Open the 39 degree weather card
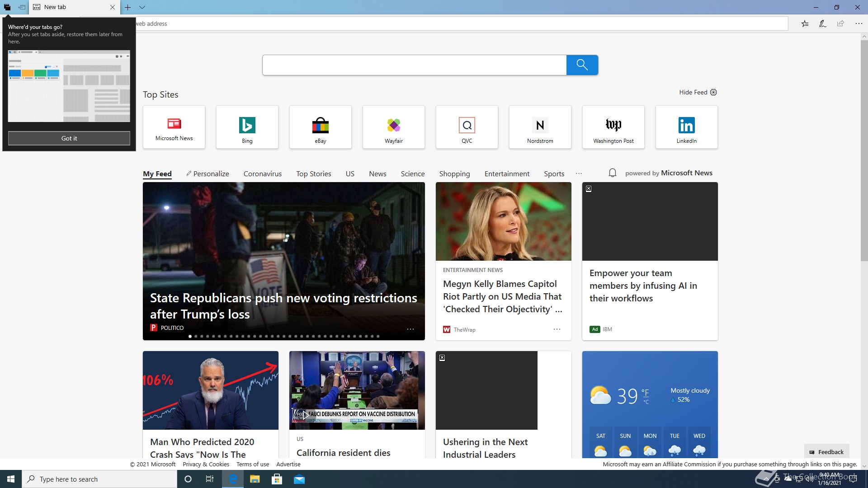Viewport: 868px width, 488px height. pos(650,405)
